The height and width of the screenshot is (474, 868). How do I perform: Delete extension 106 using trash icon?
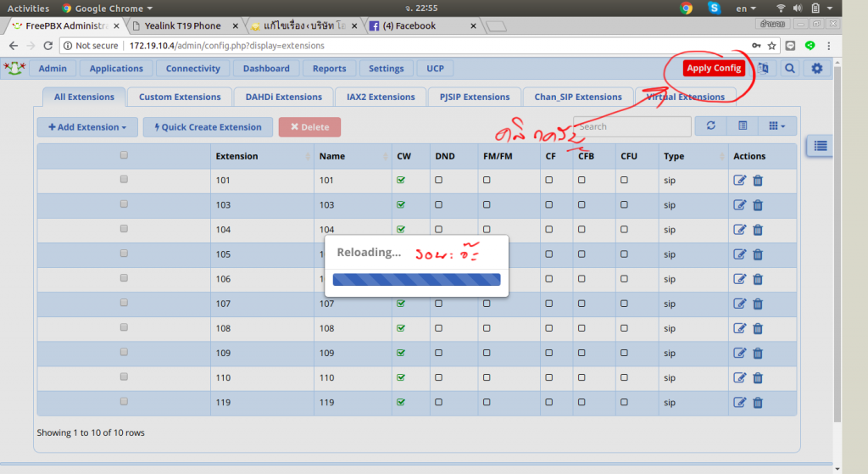pos(758,278)
